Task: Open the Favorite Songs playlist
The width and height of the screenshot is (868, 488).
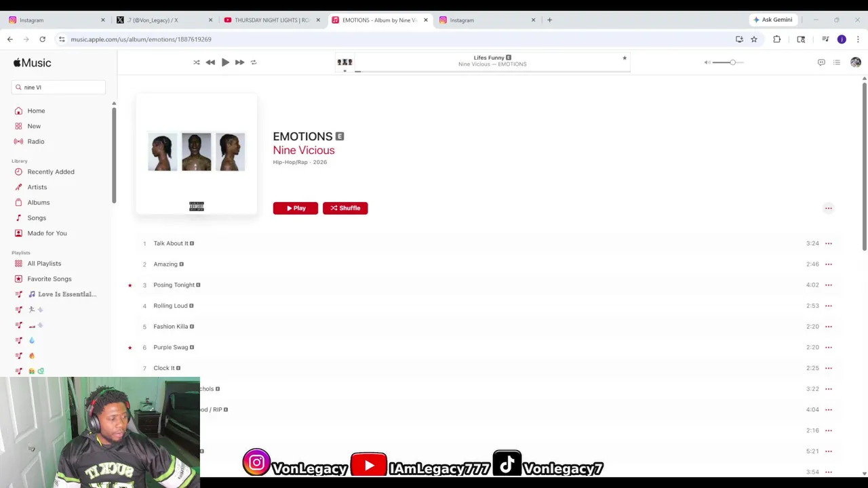Action: pyautogui.click(x=50, y=279)
